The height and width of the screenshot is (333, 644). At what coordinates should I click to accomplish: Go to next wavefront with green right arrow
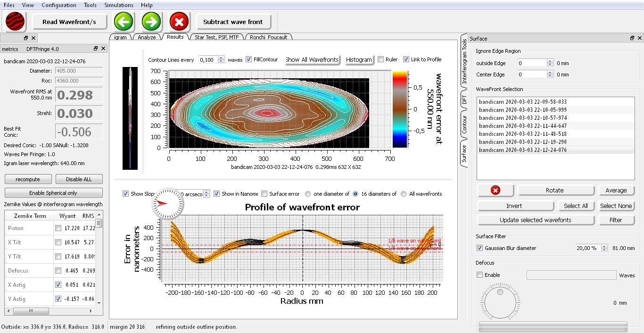(x=151, y=22)
